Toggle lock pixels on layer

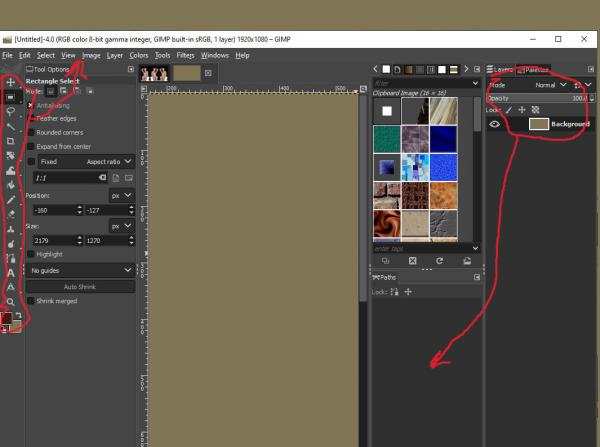509,110
